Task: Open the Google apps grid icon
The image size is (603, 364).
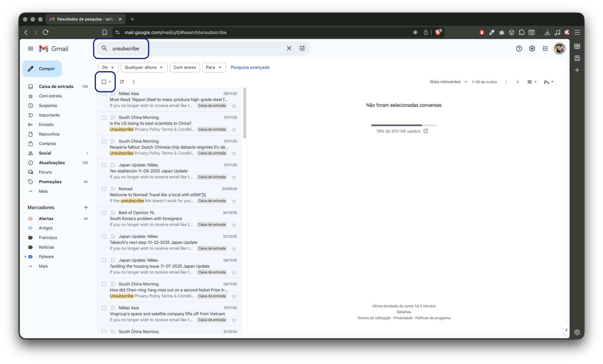Action: point(545,49)
